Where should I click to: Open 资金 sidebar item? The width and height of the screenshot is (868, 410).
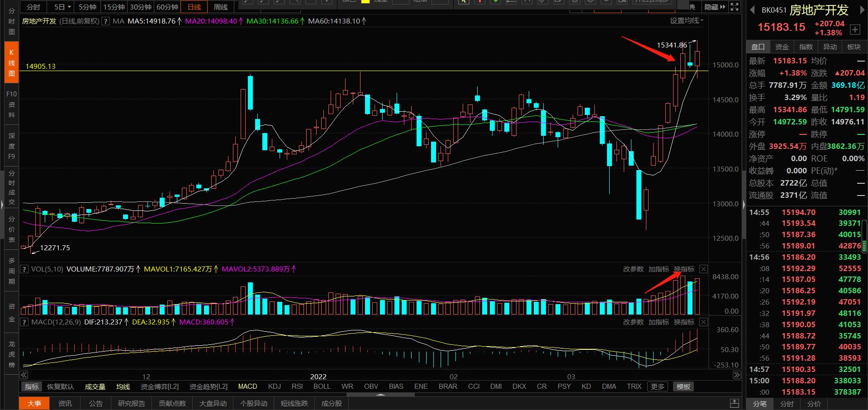coord(12,313)
